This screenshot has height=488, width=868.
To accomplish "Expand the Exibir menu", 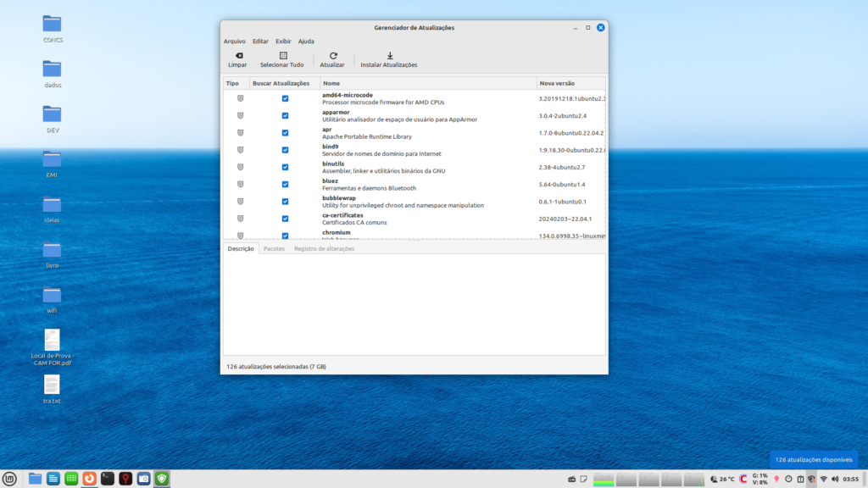I will click(283, 41).
